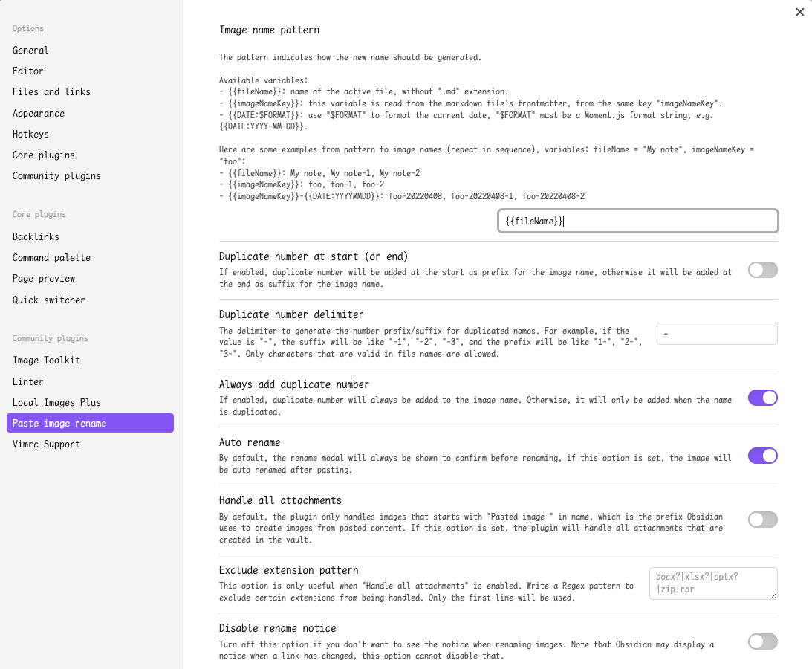812x669 pixels.
Task: Select Image Toolkit plugin settings
Action: [x=46, y=361]
